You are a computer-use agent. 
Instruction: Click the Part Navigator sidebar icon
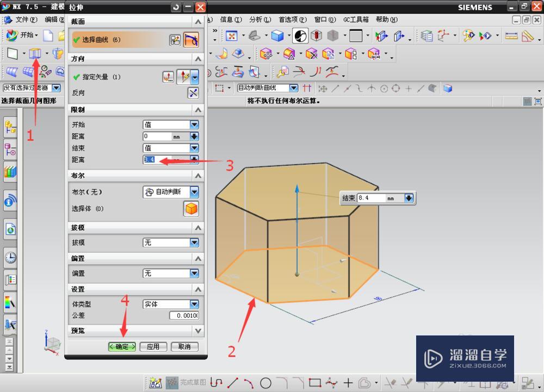pos(10,150)
